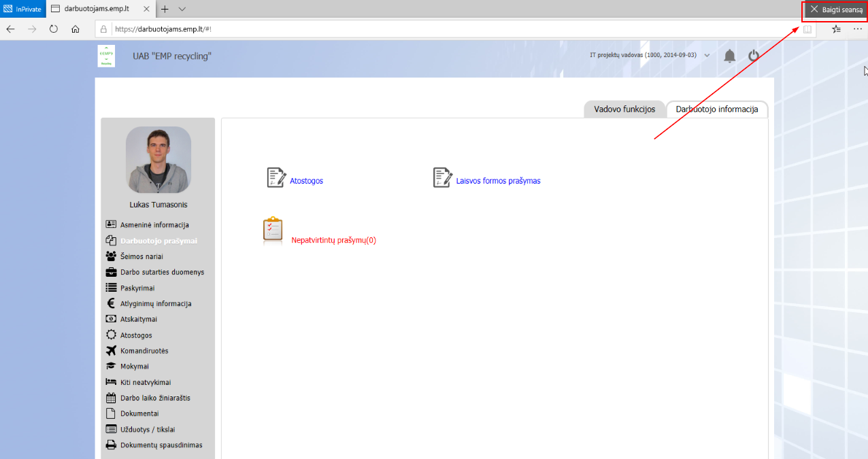The height and width of the screenshot is (459, 868).
Task: Click the banknote icon beside Atskaitymai
Action: (111, 319)
